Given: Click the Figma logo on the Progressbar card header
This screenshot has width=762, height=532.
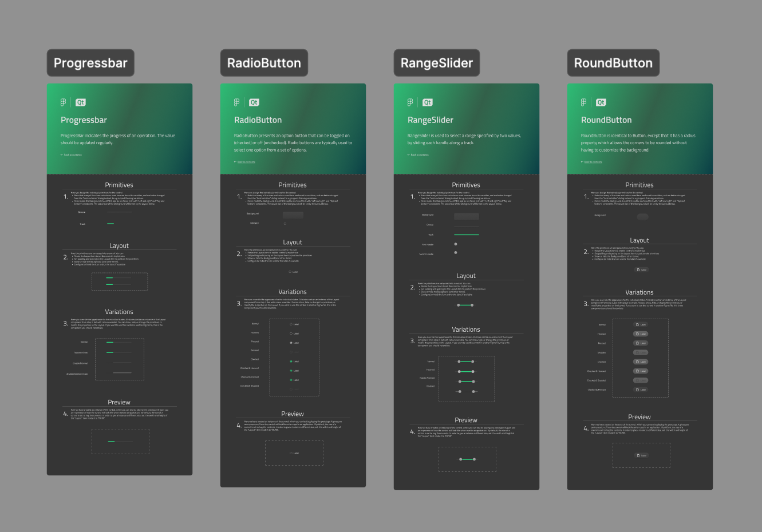Looking at the screenshot, I should (62, 102).
